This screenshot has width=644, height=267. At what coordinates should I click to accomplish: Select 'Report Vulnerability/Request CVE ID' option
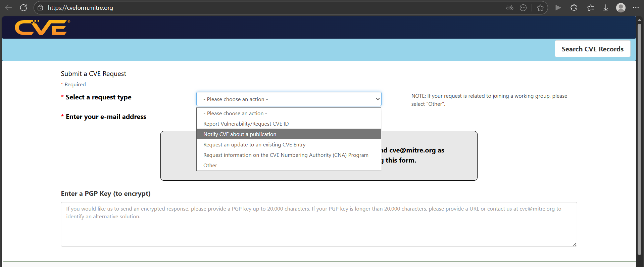[246, 124]
